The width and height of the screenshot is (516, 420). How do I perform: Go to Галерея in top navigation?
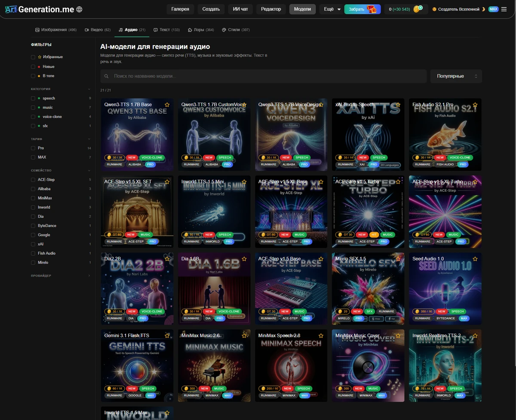pos(180,9)
